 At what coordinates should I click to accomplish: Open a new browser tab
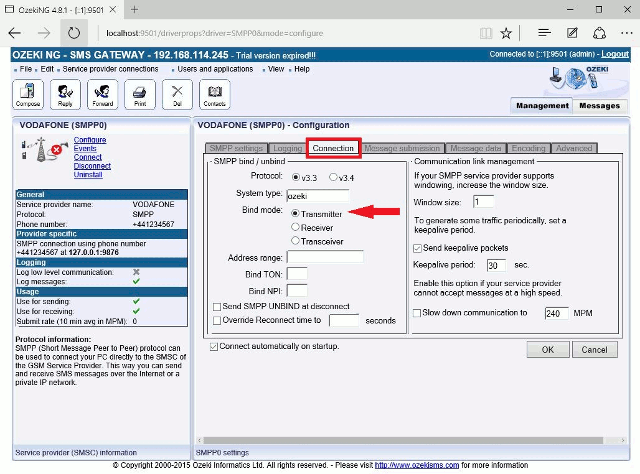pyautogui.click(x=134, y=9)
